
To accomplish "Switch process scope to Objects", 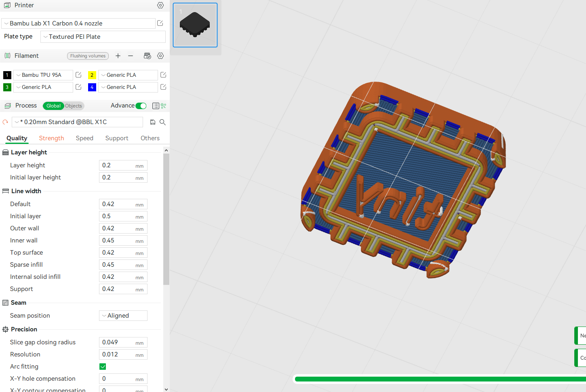I will click(74, 106).
